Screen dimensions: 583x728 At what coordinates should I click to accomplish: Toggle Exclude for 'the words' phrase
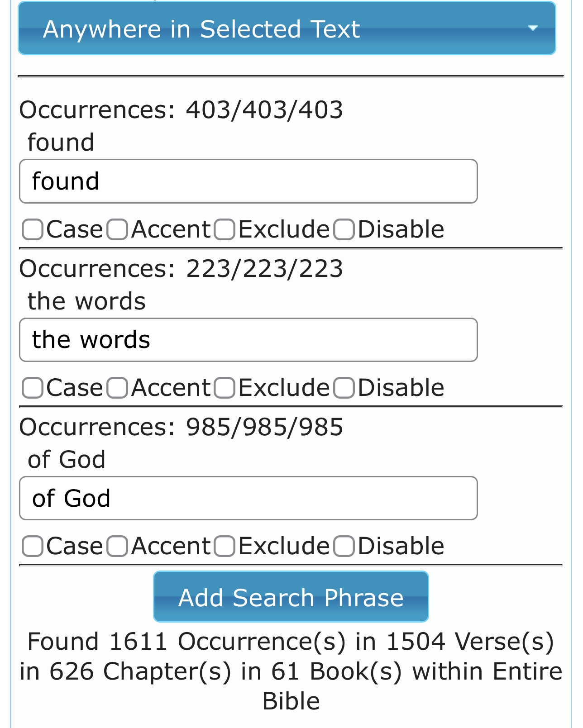225,388
